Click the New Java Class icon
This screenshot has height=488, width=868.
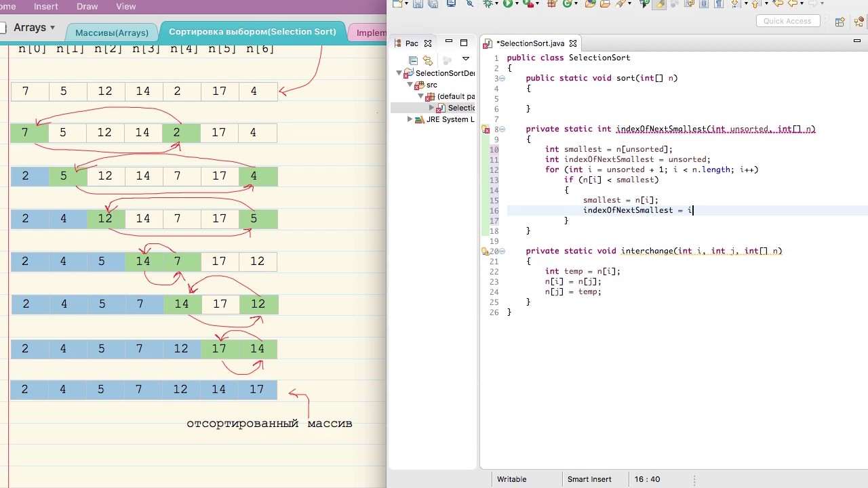[568, 3]
